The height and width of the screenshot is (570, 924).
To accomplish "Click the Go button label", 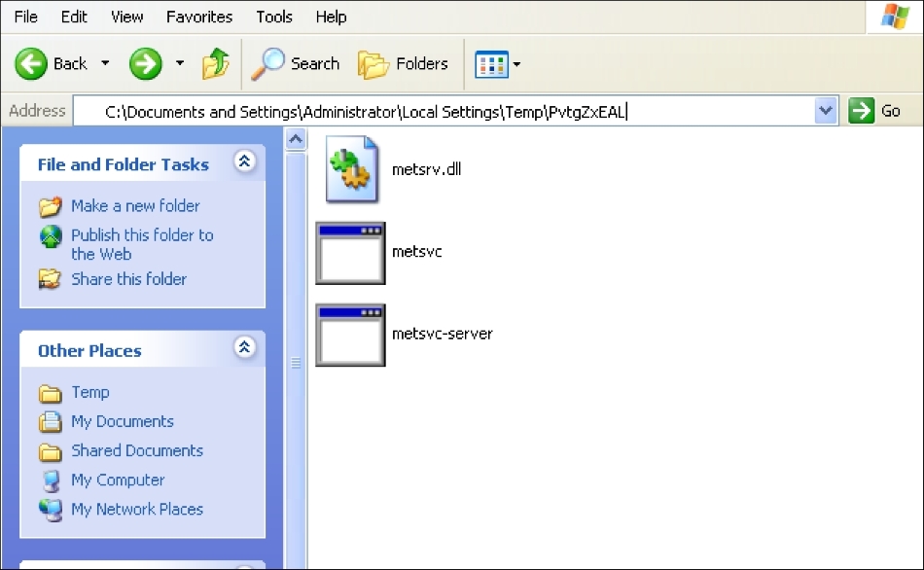I will pos(890,111).
